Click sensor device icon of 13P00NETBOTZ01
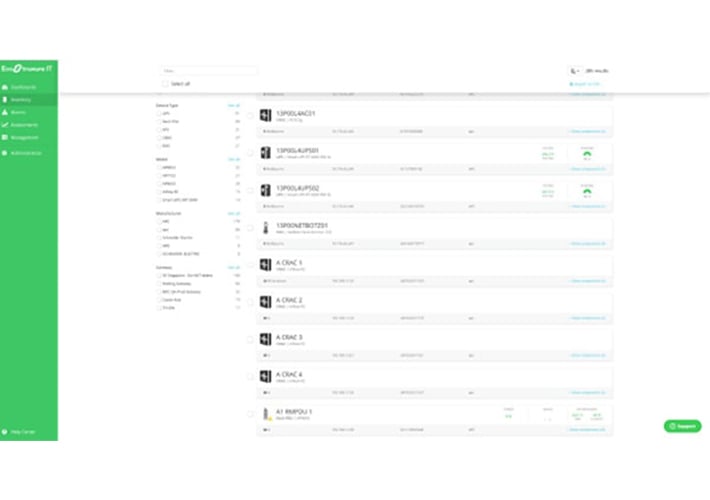The width and height of the screenshot is (710, 500). (266, 228)
